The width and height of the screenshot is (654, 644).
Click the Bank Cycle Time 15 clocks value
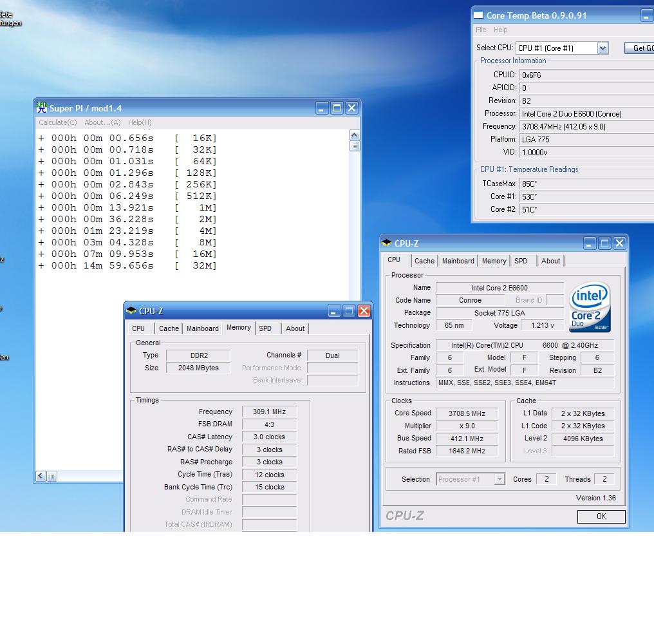pyautogui.click(x=269, y=487)
